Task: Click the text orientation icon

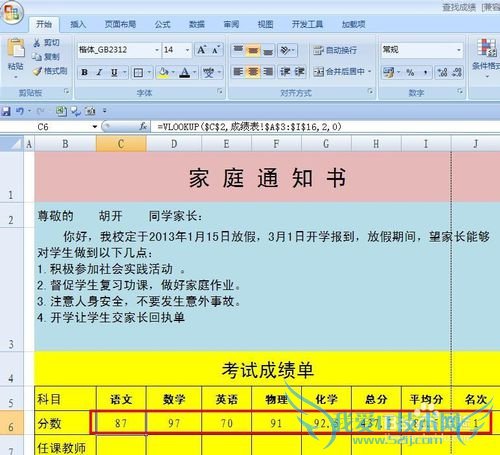Action: 285,50
